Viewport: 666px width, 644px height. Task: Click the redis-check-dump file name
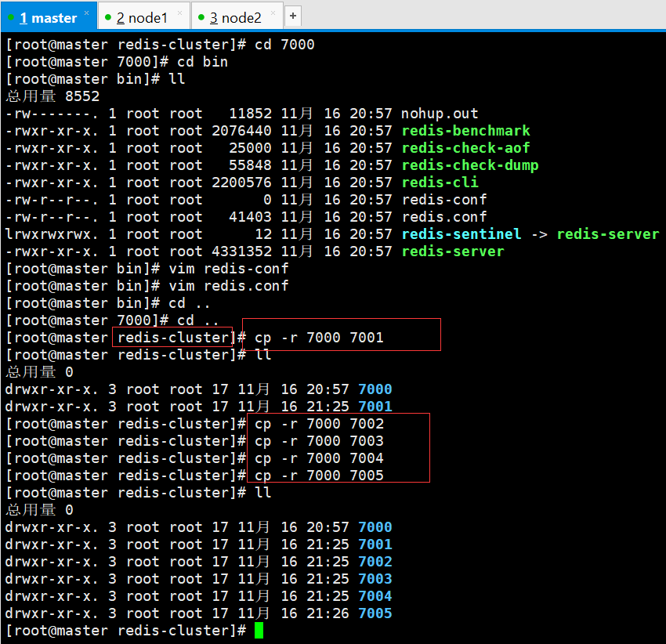[x=470, y=165]
